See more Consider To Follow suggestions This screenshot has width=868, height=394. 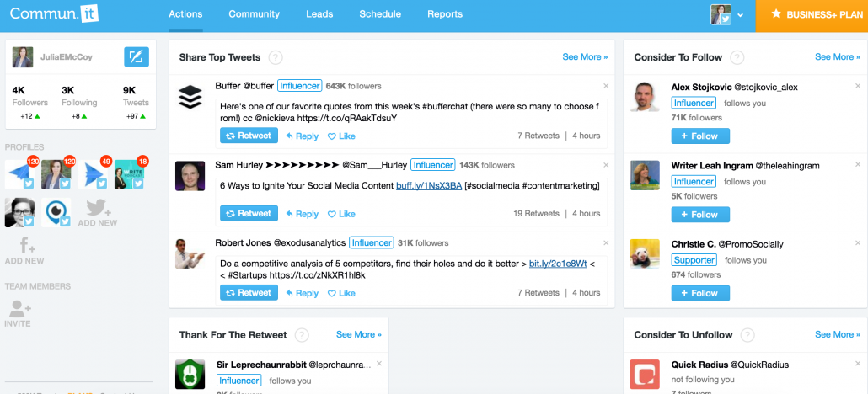(x=838, y=57)
